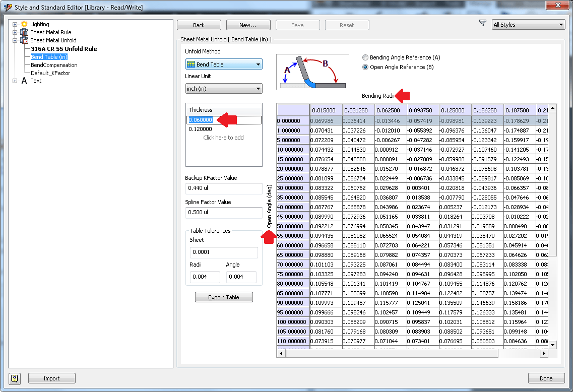The image size is (573, 392).
Task: Click the New... button
Action: 248,25
